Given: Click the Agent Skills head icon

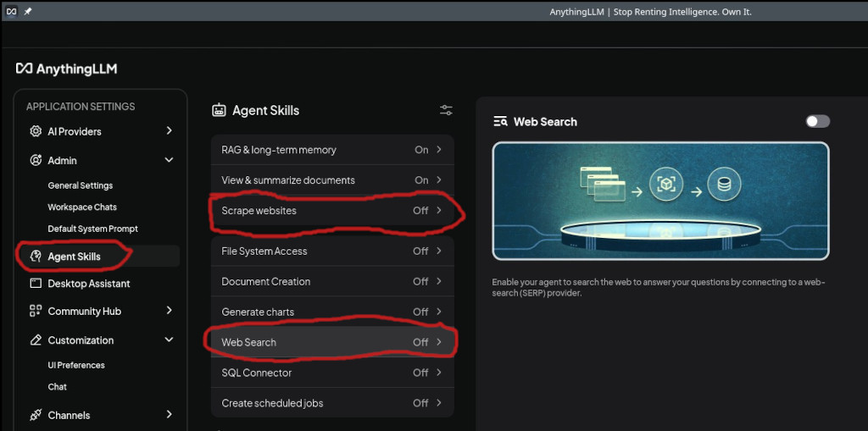Looking at the screenshot, I should click(36, 257).
